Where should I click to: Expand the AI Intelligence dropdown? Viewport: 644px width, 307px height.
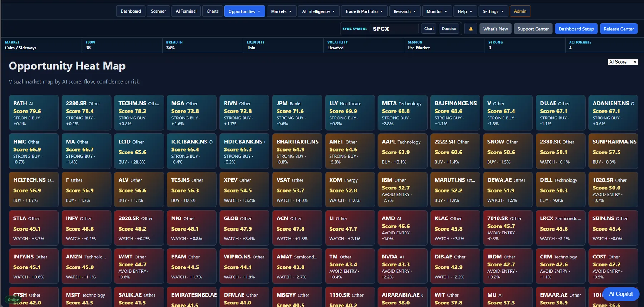(318, 11)
